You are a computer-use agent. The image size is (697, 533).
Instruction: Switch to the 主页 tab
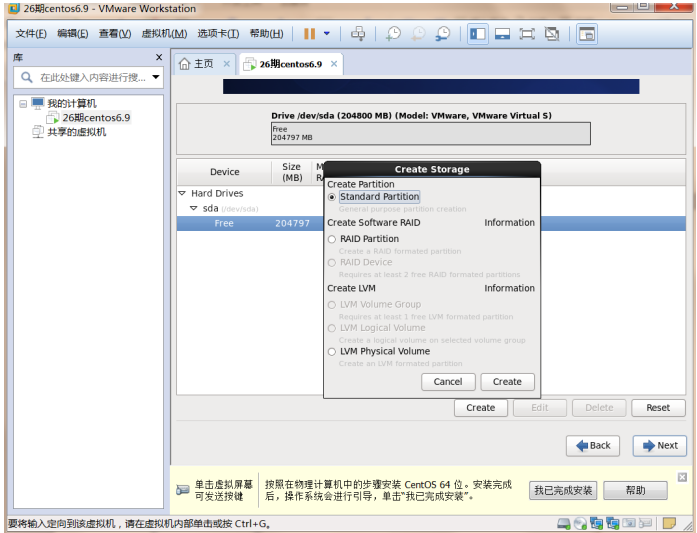click(204, 64)
